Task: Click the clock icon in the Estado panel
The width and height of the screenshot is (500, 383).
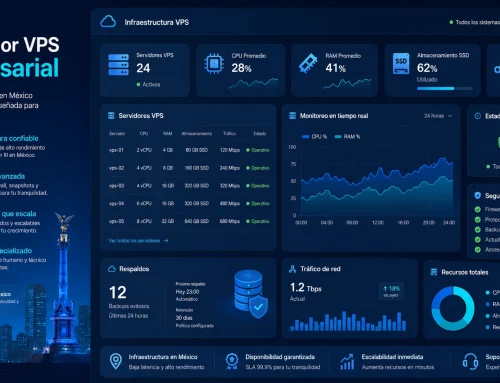Action: (x=478, y=116)
